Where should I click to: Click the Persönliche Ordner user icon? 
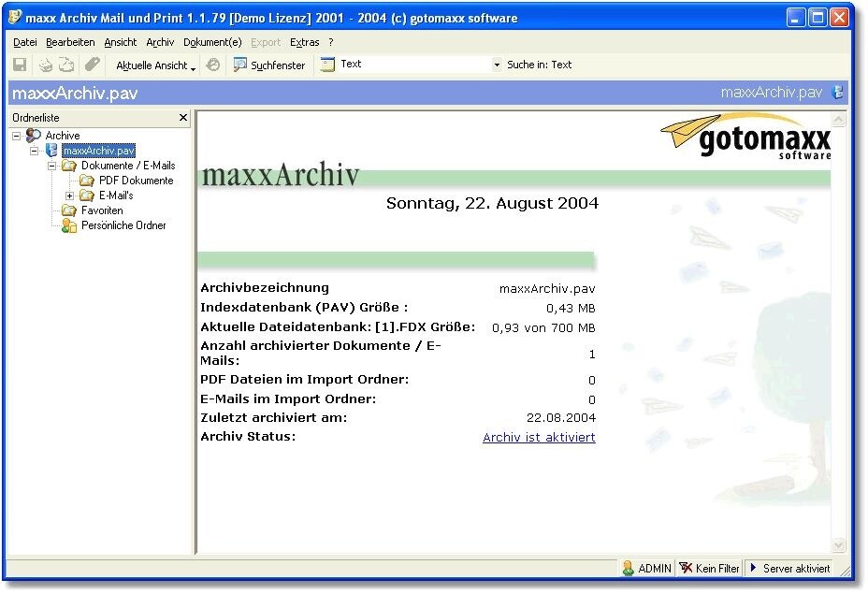(69, 225)
